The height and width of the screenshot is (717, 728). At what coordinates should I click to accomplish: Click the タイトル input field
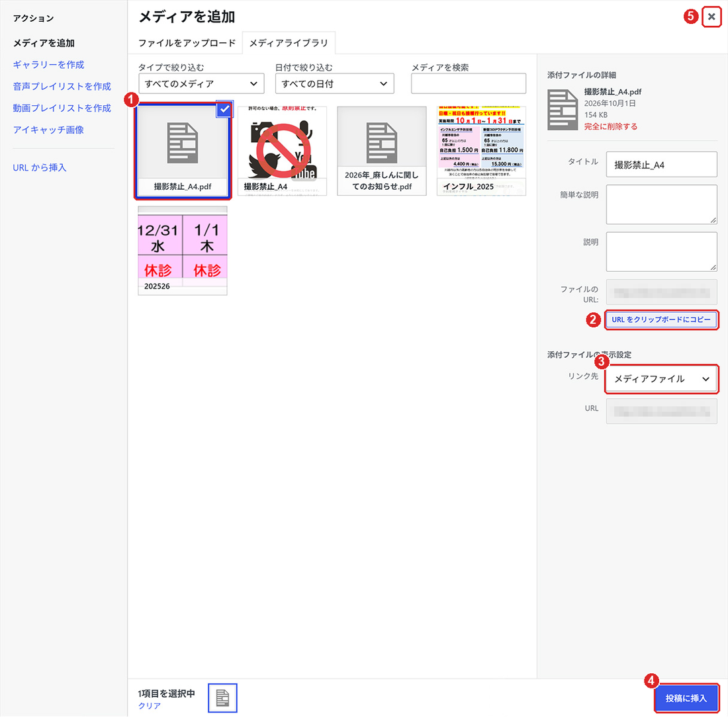pyautogui.click(x=661, y=164)
